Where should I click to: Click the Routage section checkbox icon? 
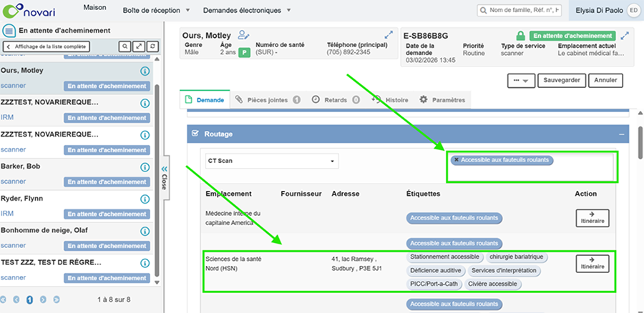click(195, 134)
